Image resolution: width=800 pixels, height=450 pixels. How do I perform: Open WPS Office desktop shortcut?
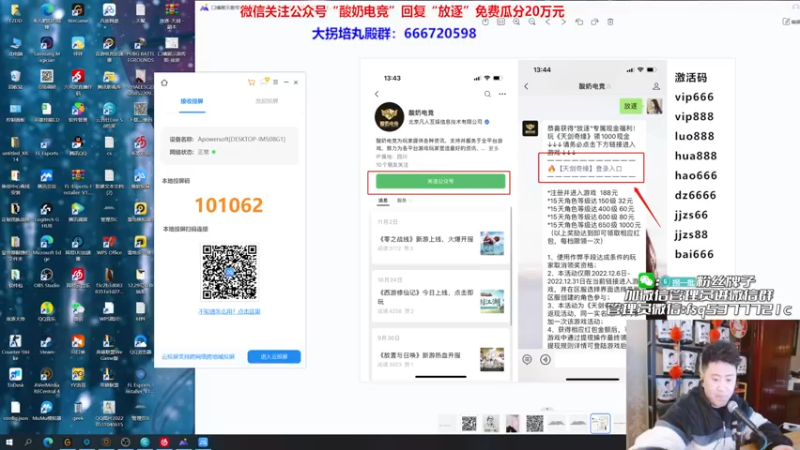click(109, 246)
